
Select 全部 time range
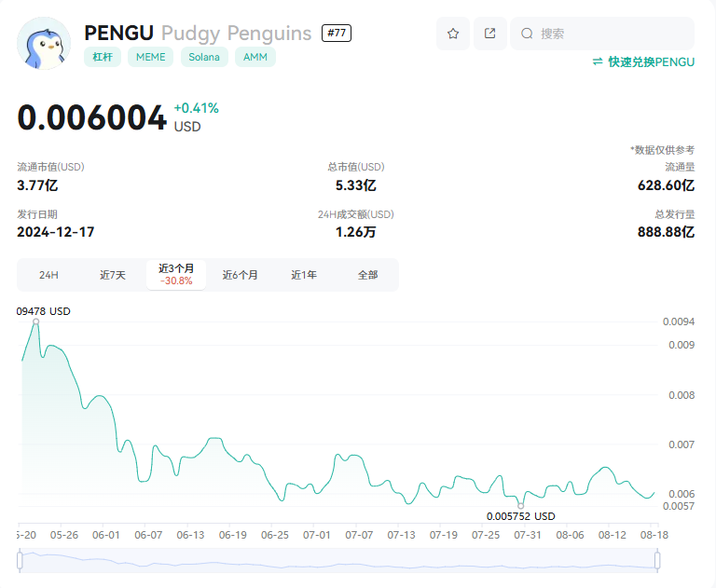point(367,275)
